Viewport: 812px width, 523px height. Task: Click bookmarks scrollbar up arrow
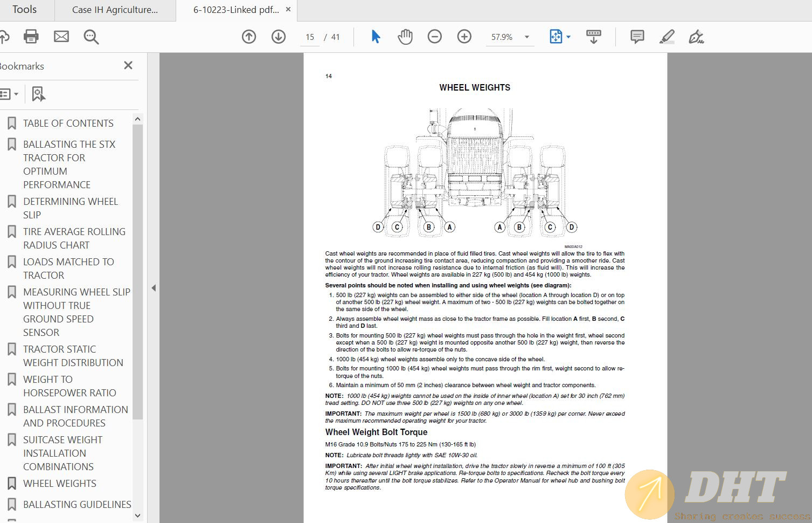point(137,119)
